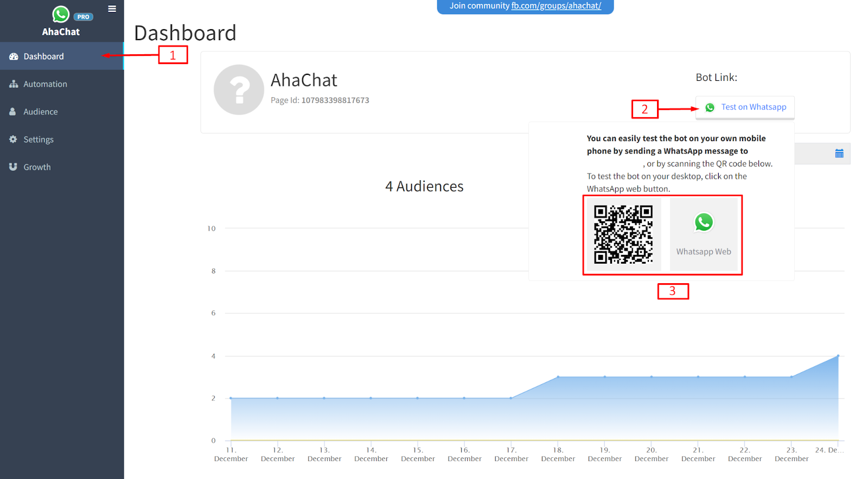This screenshot has height=479, width=868.
Task: Click the Automation sitemap icon in sidebar
Action: click(x=14, y=84)
